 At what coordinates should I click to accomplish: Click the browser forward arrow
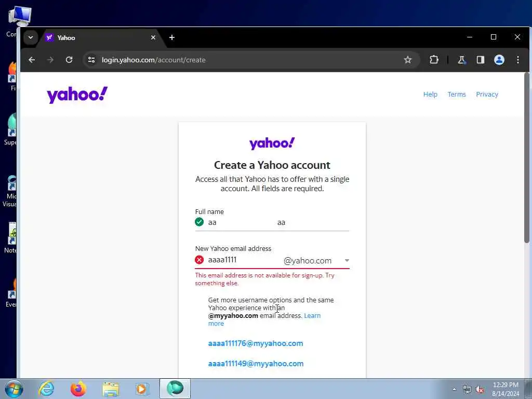(x=50, y=60)
